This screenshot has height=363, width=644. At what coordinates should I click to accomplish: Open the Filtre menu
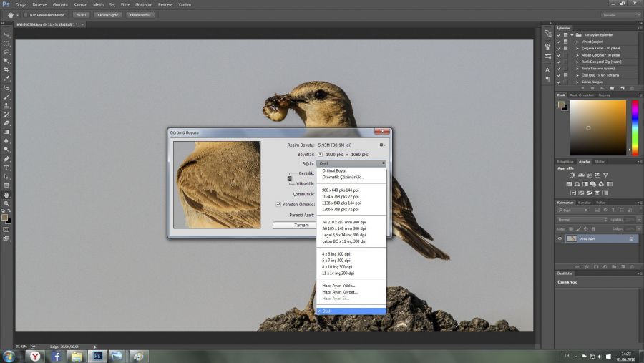coord(124,4)
